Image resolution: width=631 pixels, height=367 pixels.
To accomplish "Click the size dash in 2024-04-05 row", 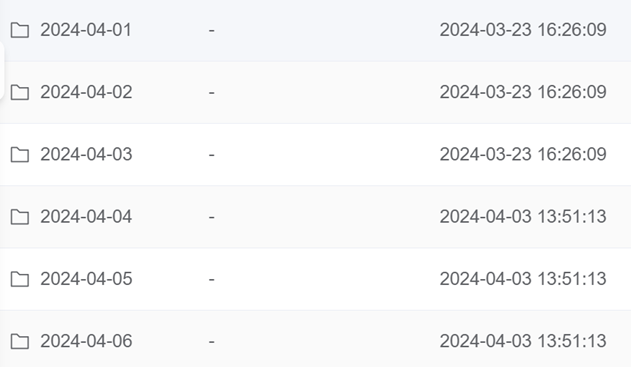I will coord(212,279).
